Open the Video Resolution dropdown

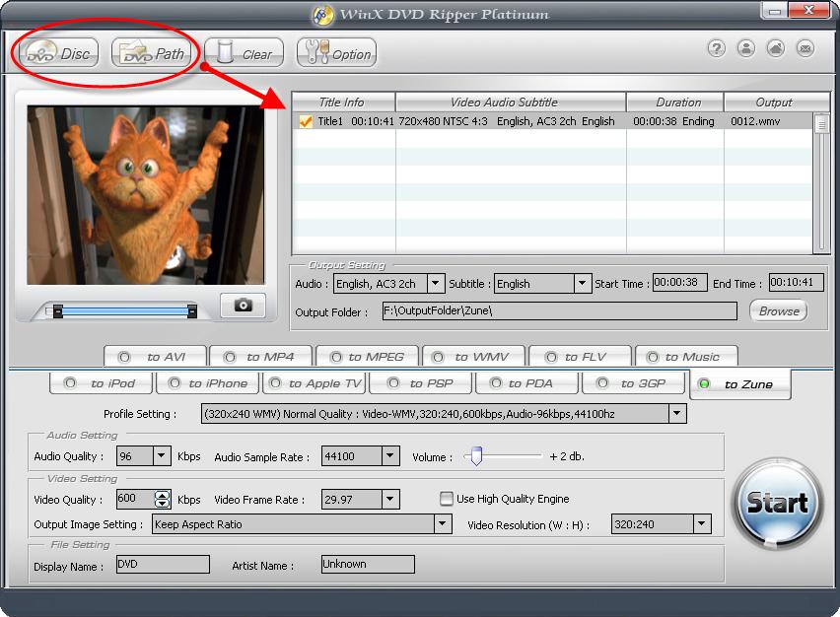pyautogui.click(x=701, y=524)
